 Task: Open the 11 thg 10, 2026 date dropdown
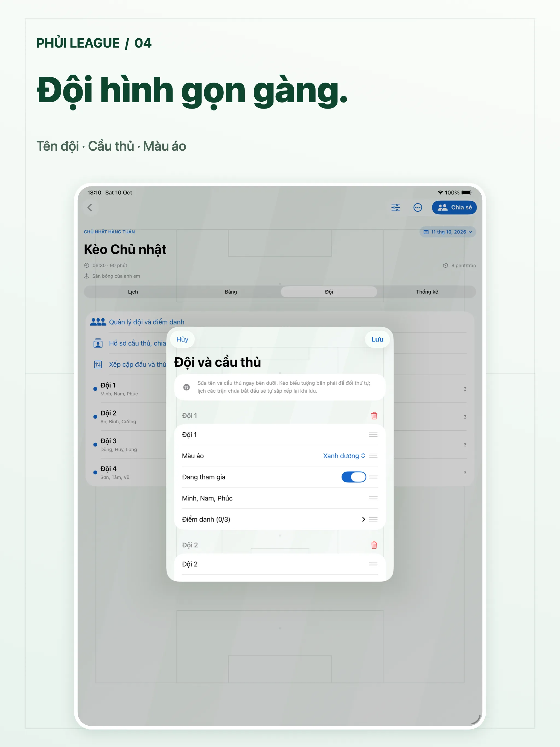[x=448, y=232]
